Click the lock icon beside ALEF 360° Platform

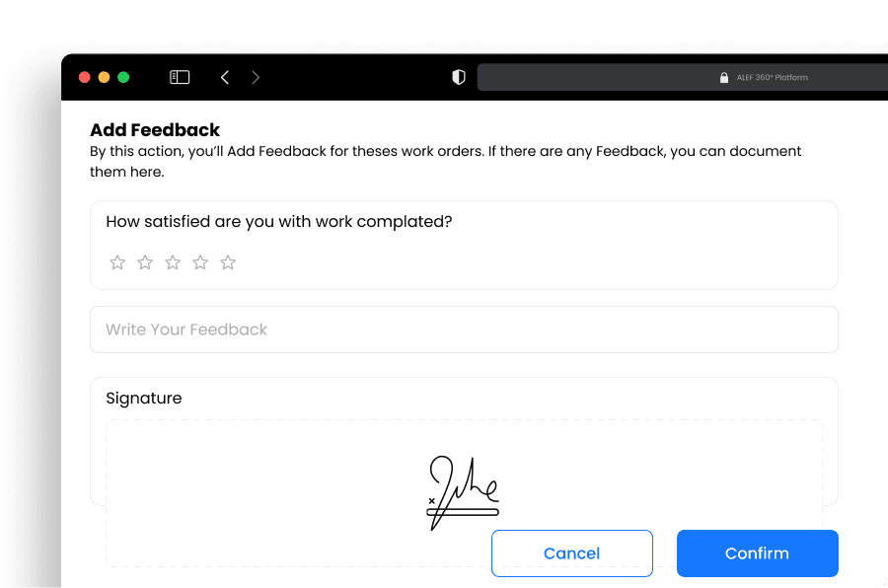pyautogui.click(x=724, y=78)
